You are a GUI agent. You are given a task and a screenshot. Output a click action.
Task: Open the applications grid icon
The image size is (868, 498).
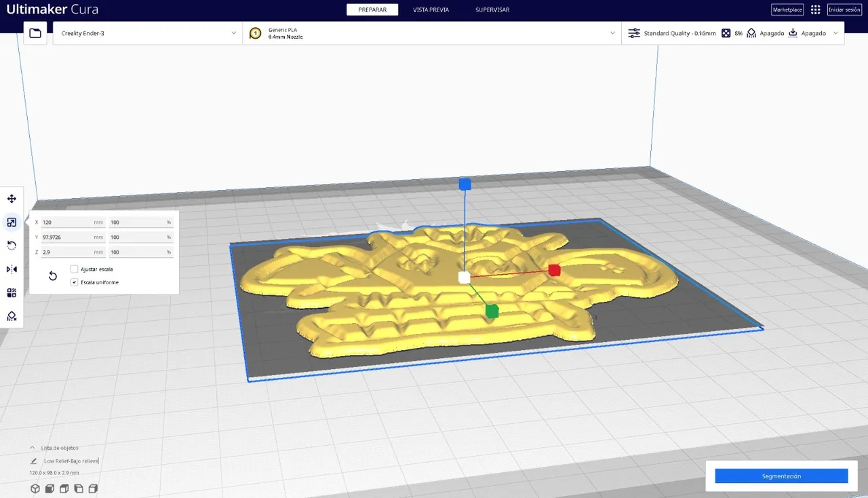coord(815,9)
